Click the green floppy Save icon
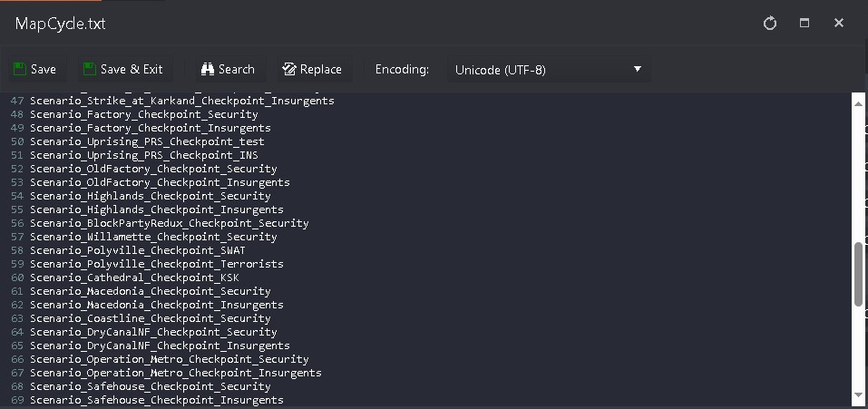The image size is (868, 409). tap(20, 69)
